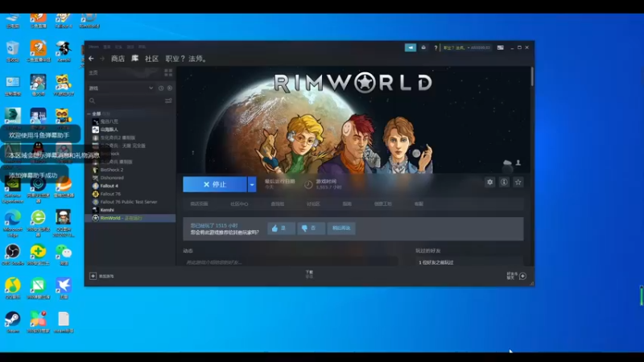Viewport: 644px width, 362px height.
Task: Click the blue announcements icon in title bar
Action: [x=411, y=47]
